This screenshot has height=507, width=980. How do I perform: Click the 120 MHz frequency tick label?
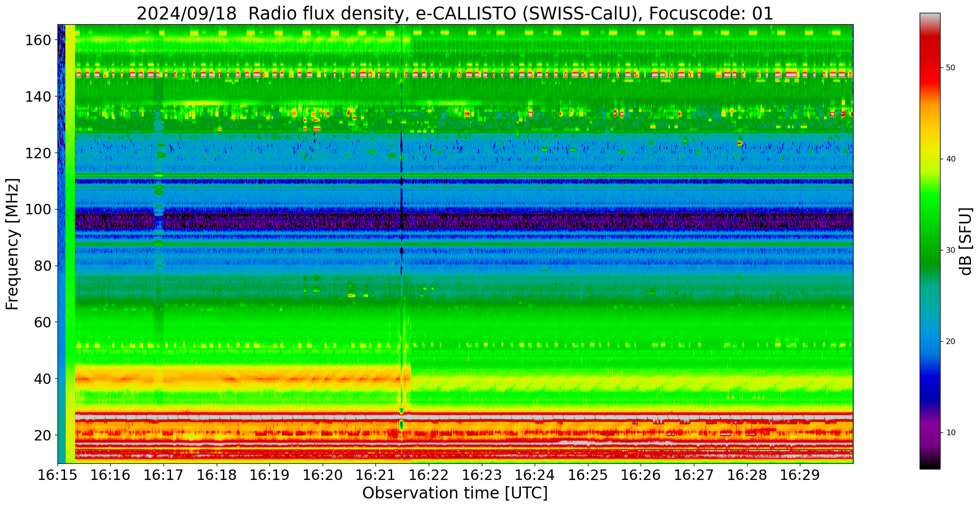click(x=38, y=153)
